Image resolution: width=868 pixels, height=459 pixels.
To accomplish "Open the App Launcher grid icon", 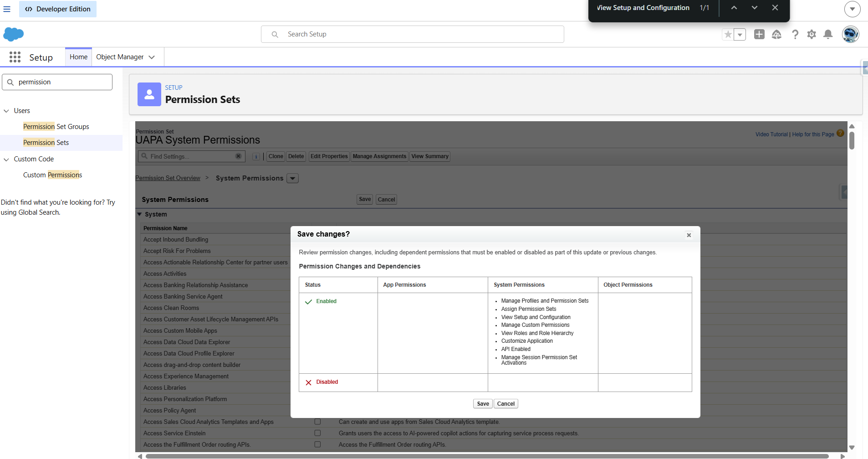I will point(15,57).
